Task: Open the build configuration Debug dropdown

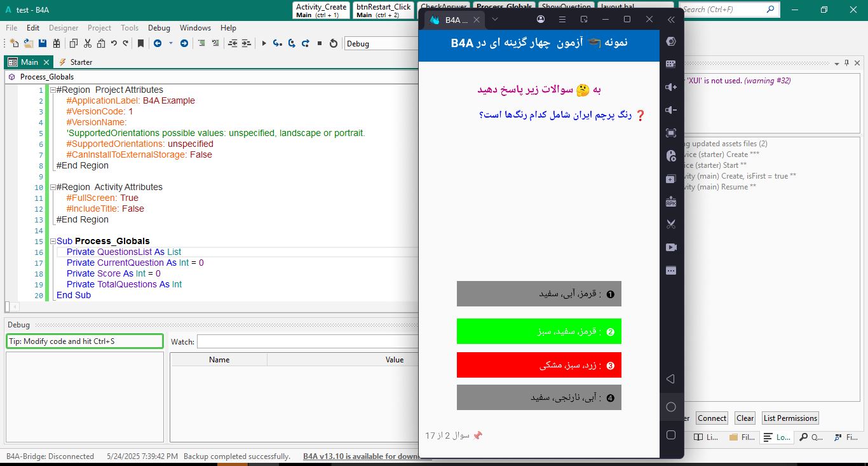Action: [381, 43]
